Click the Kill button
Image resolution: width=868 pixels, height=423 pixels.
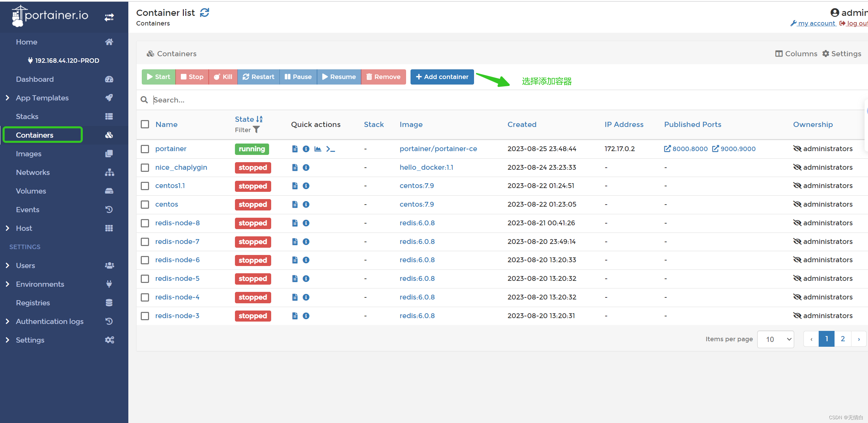pyautogui.click(x=223, y=77)
